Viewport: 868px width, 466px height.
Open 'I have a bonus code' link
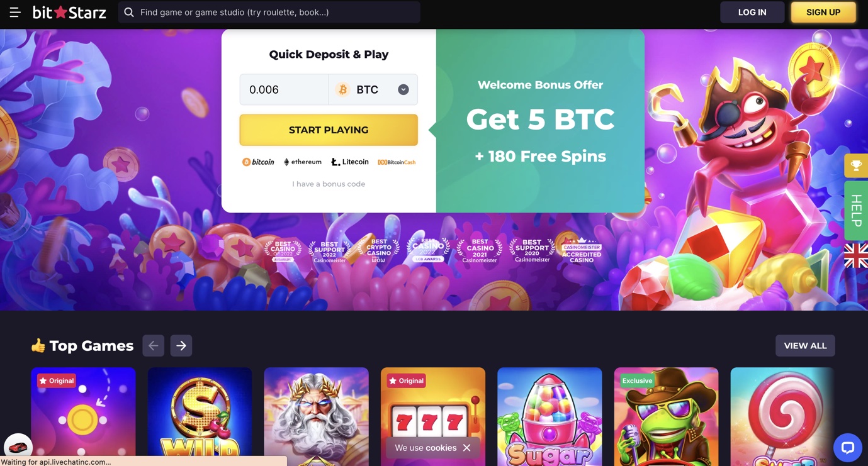tap(329, 184)
